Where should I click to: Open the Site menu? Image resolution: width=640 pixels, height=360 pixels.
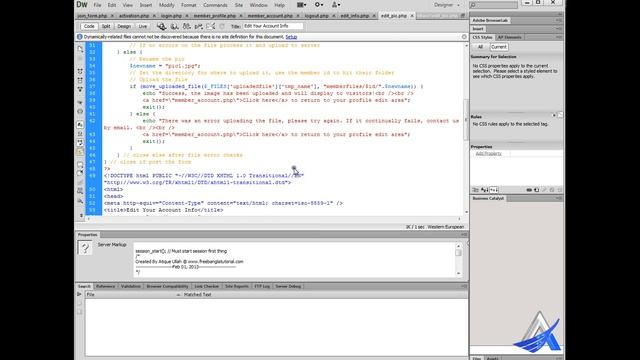239,5
